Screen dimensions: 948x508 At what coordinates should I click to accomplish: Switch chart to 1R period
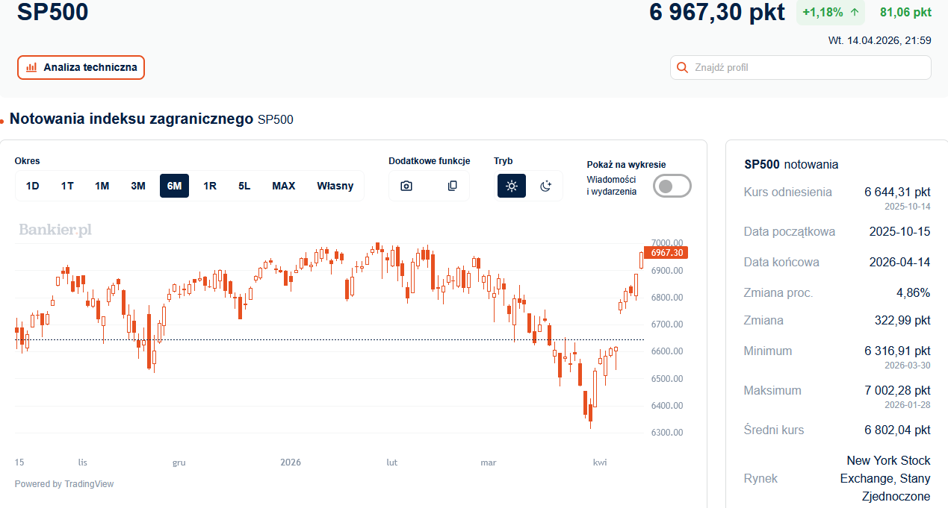click(210, 186)
